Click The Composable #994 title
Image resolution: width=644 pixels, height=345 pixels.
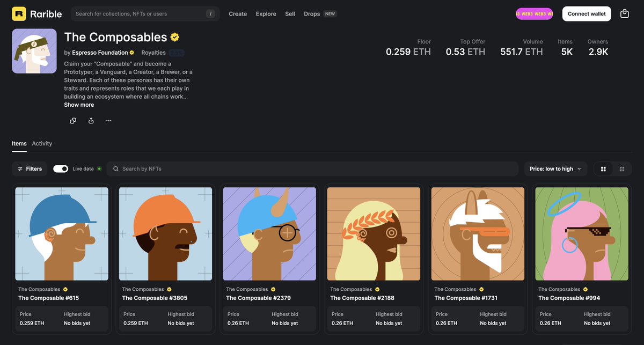(569, 298)
